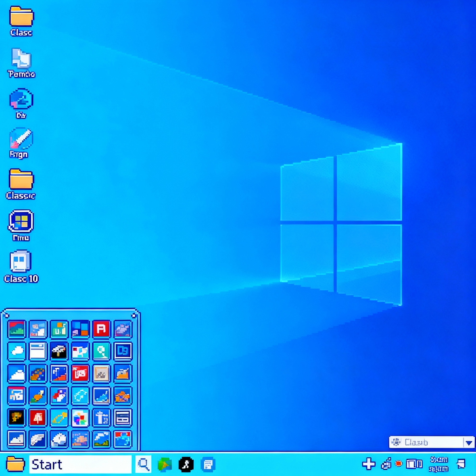Open the blue tile with white T
Image resolution: width=476 pixels, height=476 pixels.
coord(101,417)
